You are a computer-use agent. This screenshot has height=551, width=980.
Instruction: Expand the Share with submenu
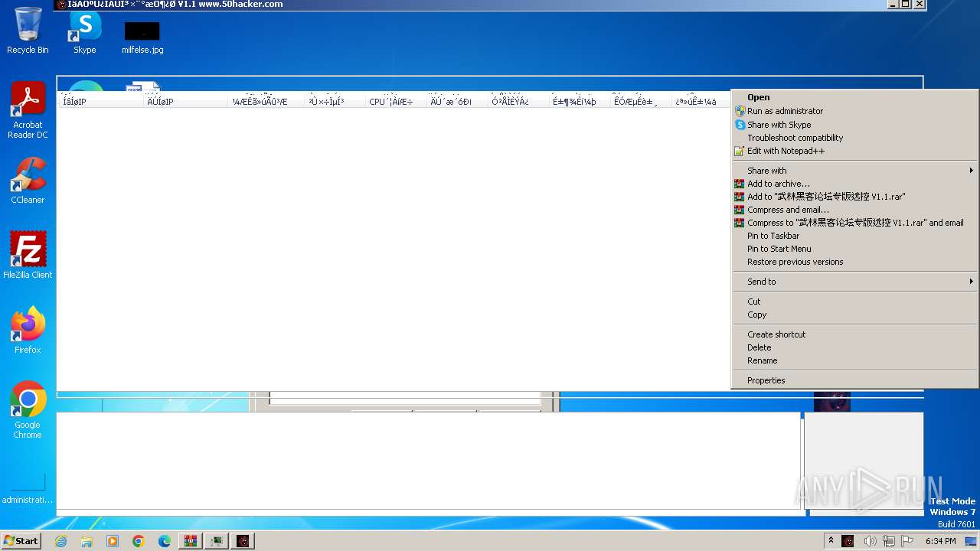(854, 171)
